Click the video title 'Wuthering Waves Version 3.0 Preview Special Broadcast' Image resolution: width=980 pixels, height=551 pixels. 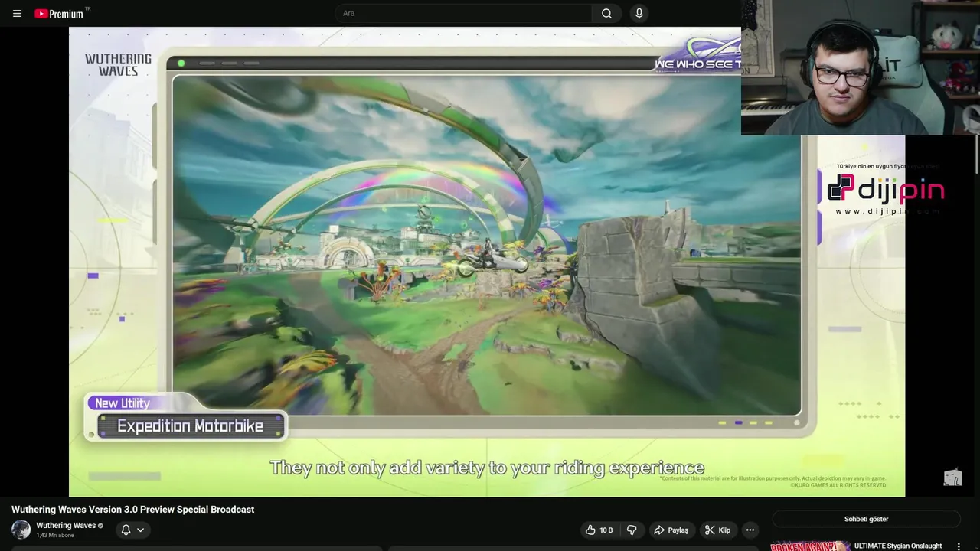[x=132, y=510]
